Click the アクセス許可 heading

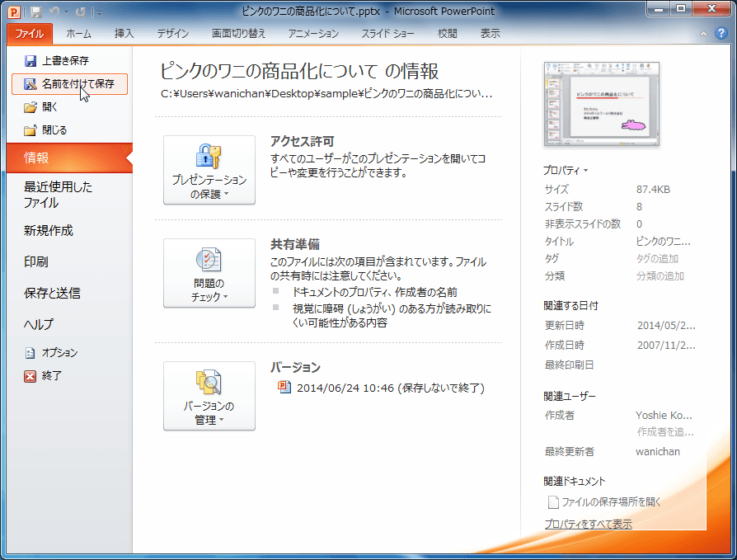click(302, 141)
